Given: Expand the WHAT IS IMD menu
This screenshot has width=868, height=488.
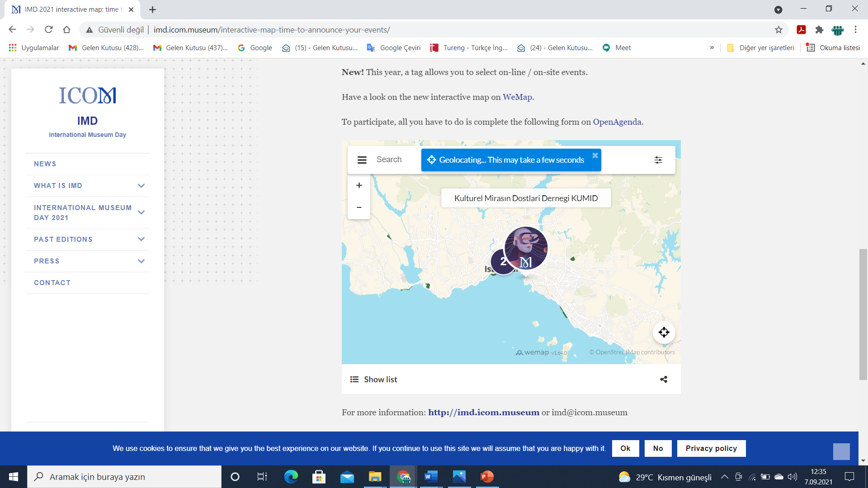Looking at the screenshot, I should [141, 186].
